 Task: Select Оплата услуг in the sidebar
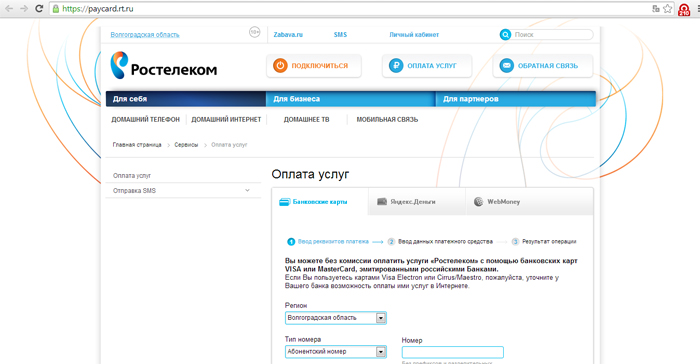(132, 176)
